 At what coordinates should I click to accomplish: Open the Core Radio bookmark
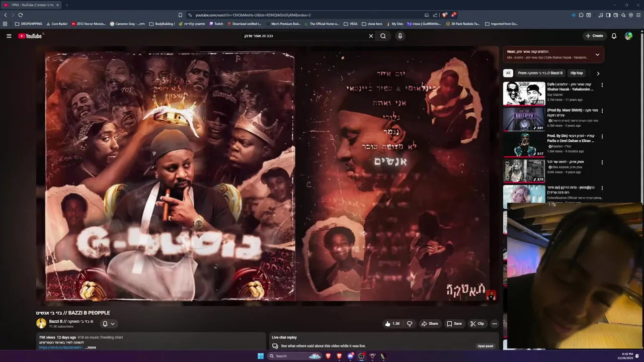coord(57,24)
